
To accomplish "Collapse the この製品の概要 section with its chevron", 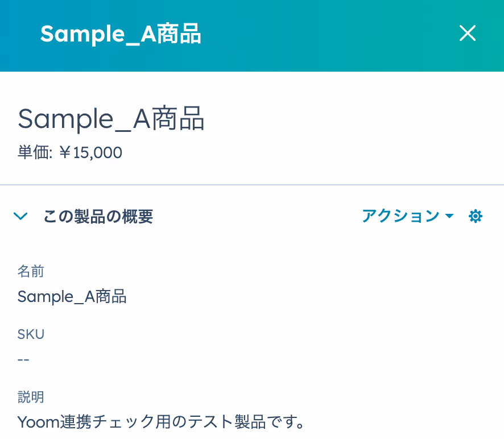I will [x=20, y=216].
